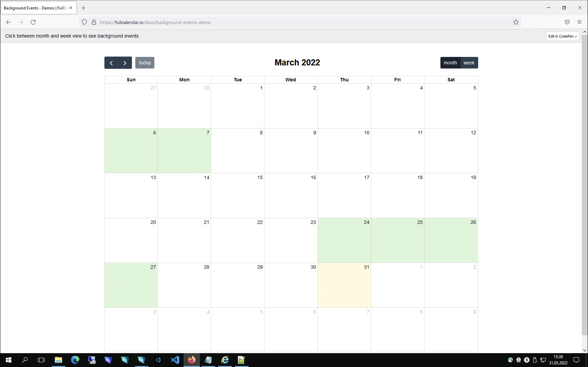
Task: Reload the page in Firefox
Action: (33, 22)
